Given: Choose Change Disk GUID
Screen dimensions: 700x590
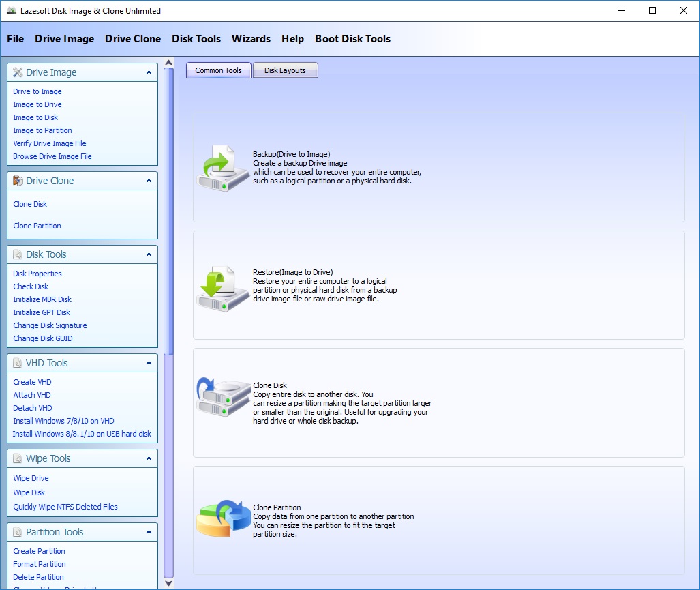Looking at the screenshot, I should (x=43, y=338).
